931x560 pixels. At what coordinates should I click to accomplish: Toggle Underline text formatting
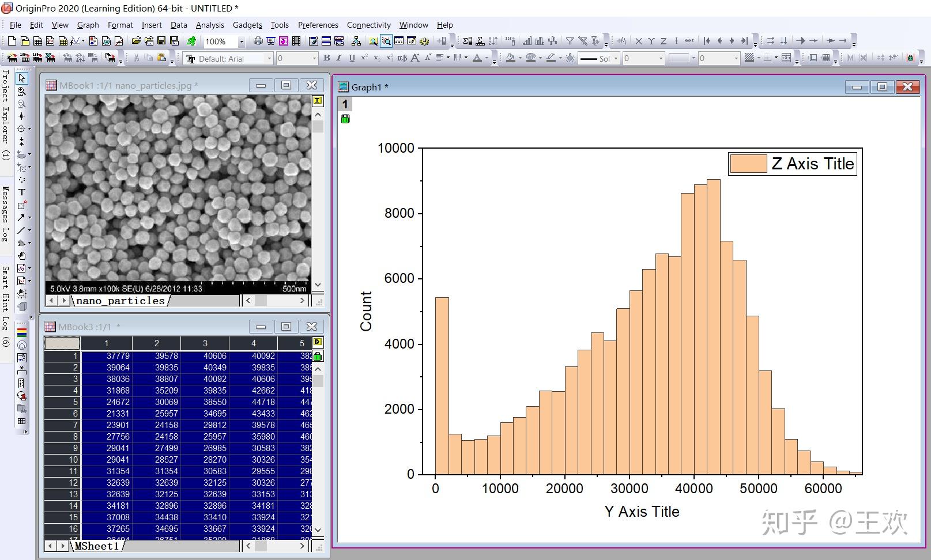(351, 58)
